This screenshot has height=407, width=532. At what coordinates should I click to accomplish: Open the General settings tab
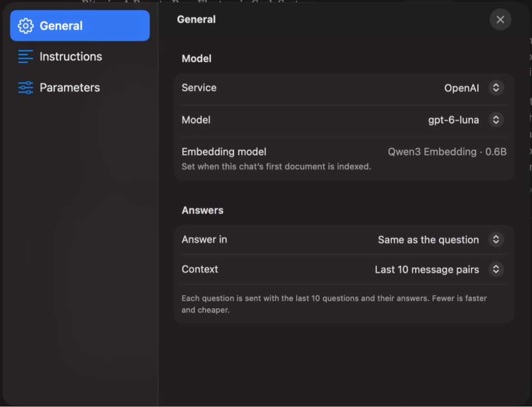click(x=80, y=26)
